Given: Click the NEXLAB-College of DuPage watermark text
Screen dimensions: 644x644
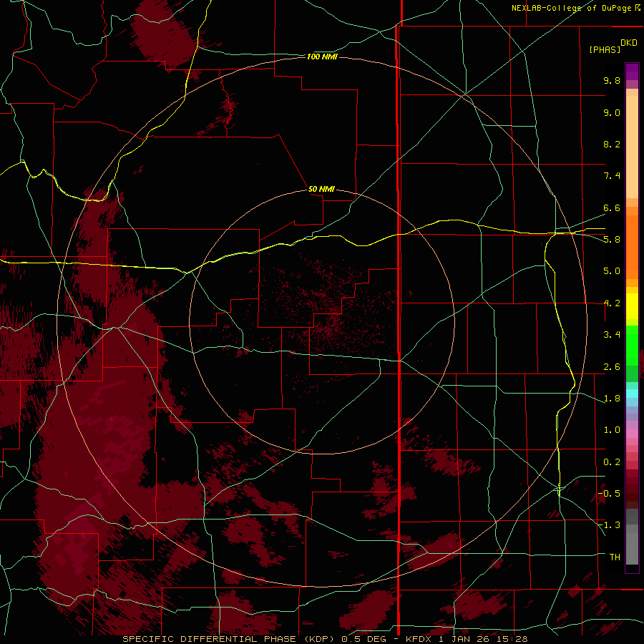Looking at the screenshot, I should point(576,8).
